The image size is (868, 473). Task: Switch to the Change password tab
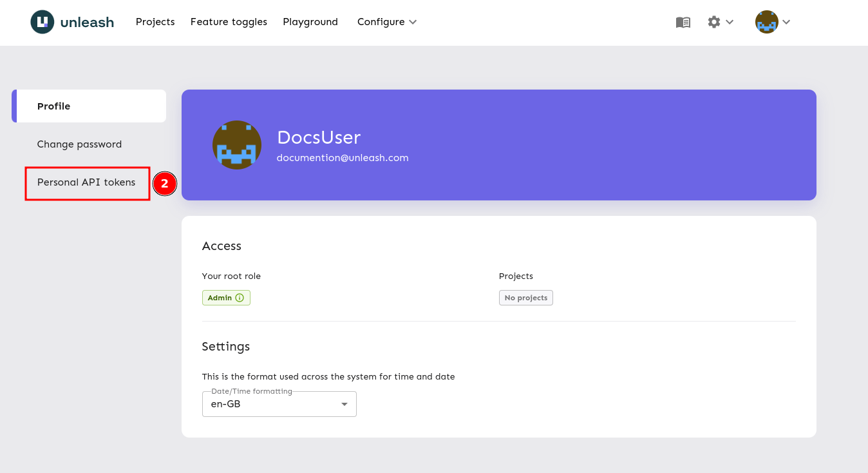[79, 144]
